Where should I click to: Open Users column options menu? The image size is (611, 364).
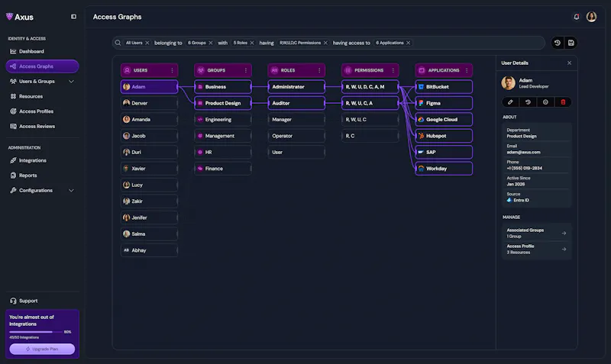pyautogui.click(x=173, y=70)
